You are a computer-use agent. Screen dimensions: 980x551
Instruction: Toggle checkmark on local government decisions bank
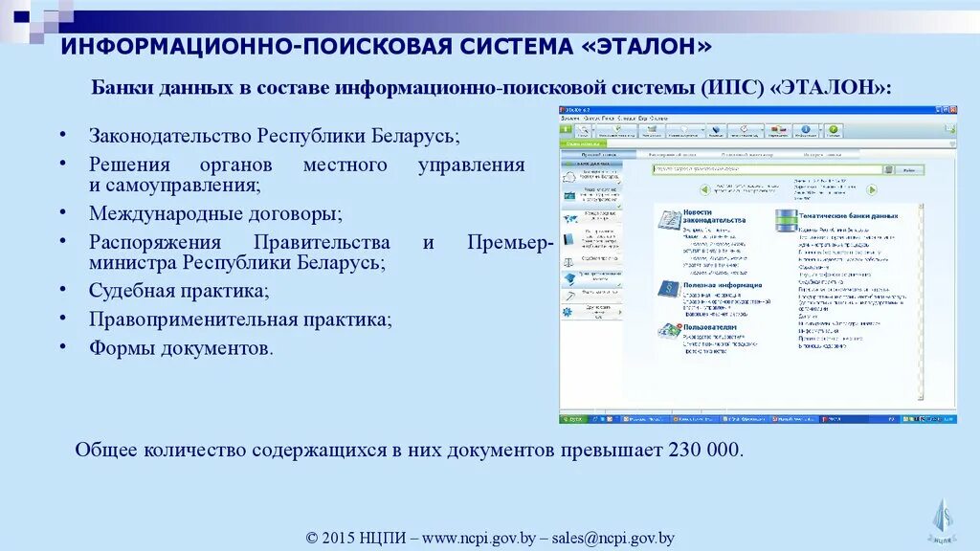(x=619, y=207)
